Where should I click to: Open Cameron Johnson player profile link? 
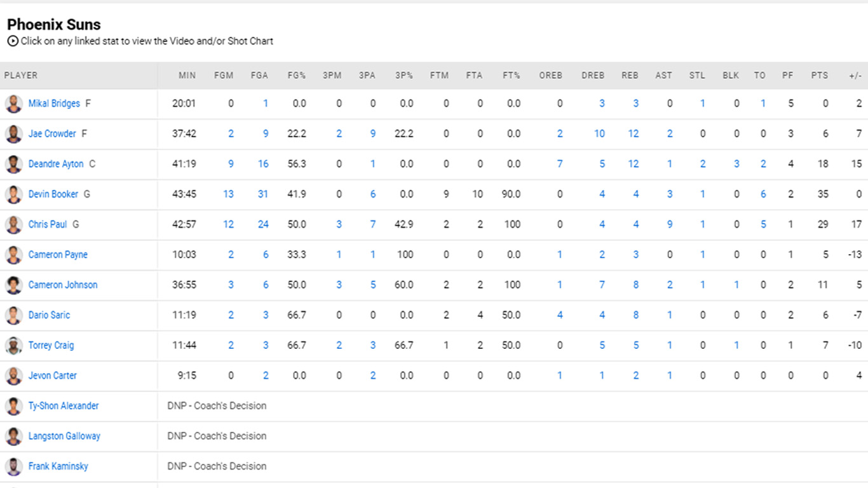coord(63,285)
